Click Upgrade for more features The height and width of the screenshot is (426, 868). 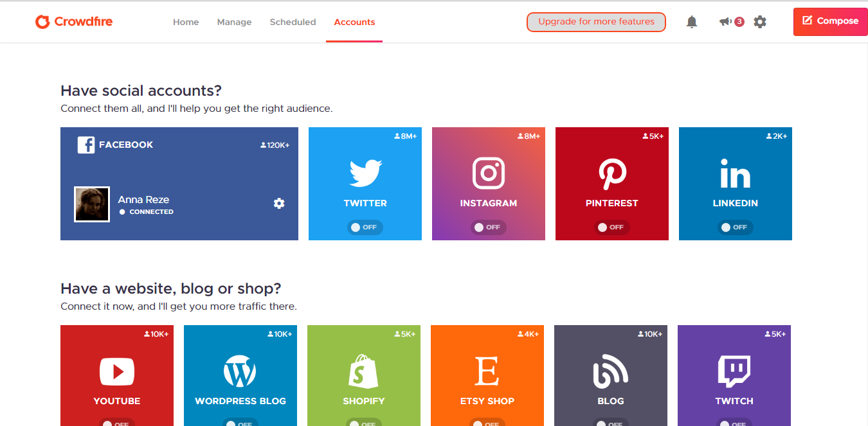596,22
